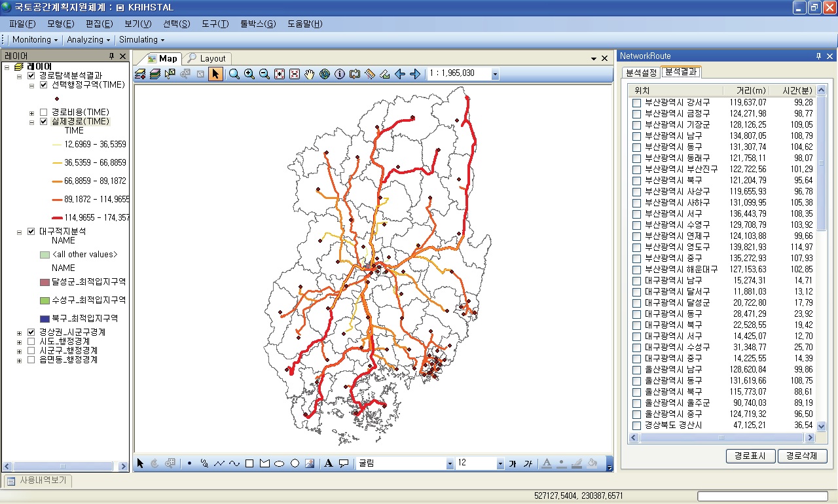Click the 북구_최적입지구역 blue color swatch

pyautogui.click(x=45, y=319)
